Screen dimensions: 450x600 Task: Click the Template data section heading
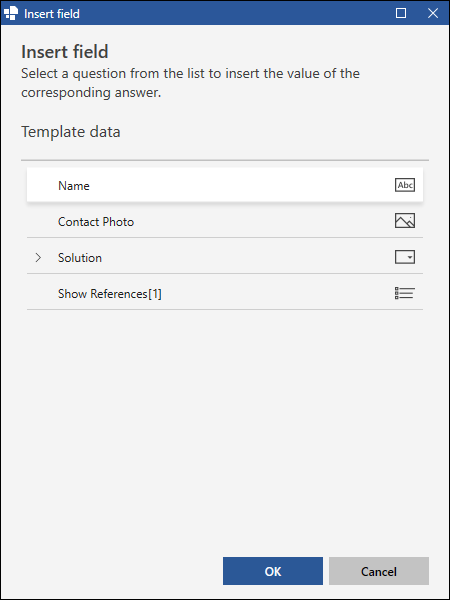click(x=71, y=132)
